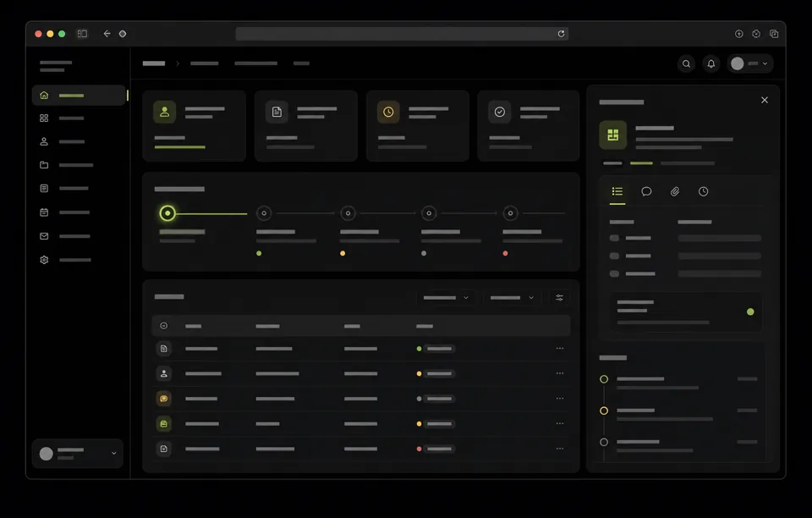Open the second table filter dropdown

(512, 298)
